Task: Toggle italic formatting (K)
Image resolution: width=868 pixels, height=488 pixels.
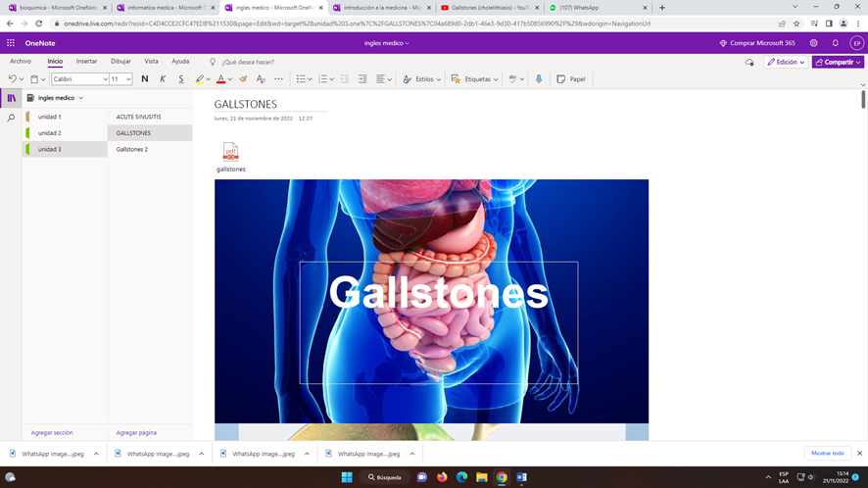Action: (x=163, y=79)
